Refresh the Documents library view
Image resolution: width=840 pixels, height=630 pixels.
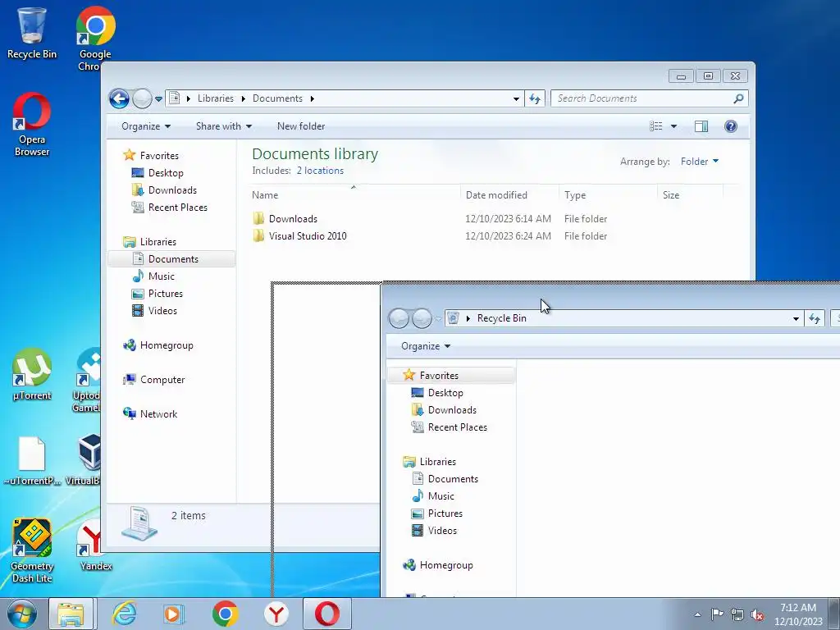[535, 98]
